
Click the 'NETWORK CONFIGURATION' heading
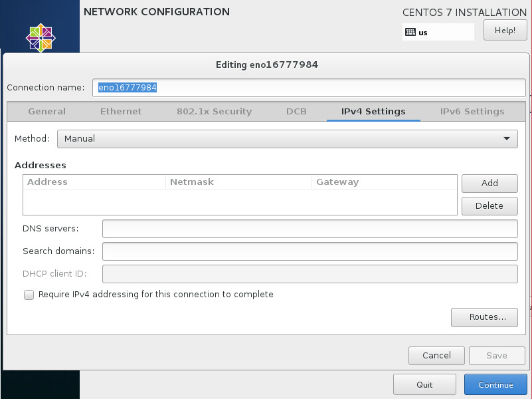click(157, 12)
